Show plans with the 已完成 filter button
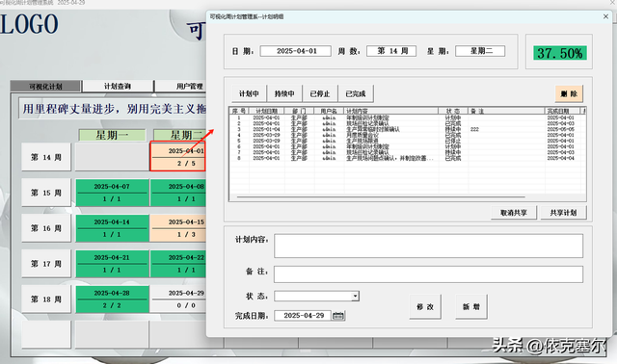The image size is (617, 364). tap(356, 93)
